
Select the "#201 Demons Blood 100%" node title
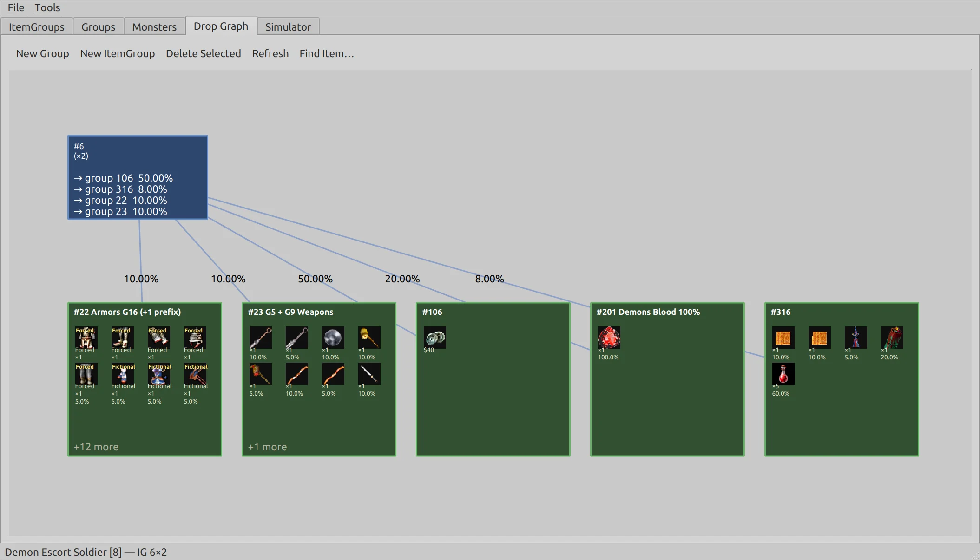tap(648, 312)
